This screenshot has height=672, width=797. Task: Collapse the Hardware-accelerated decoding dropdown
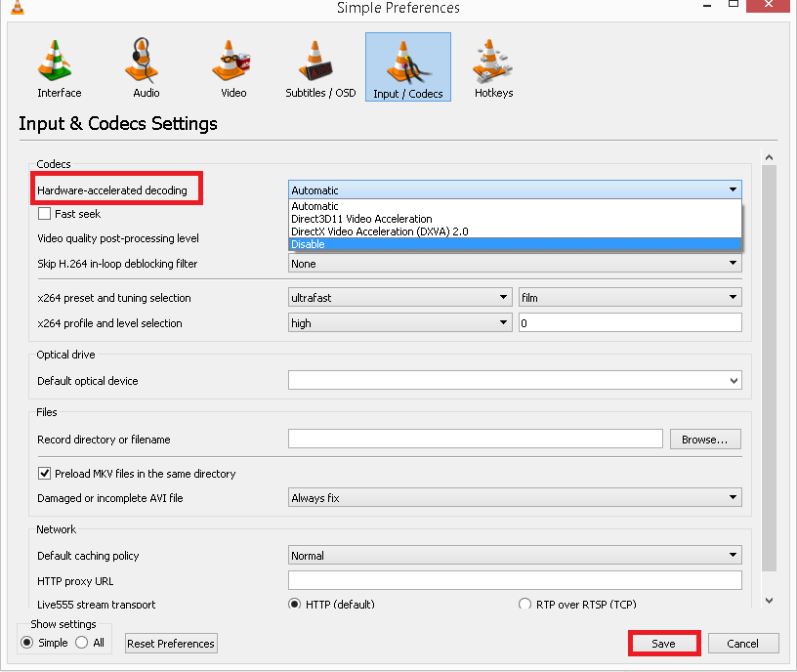coord(515,190)
